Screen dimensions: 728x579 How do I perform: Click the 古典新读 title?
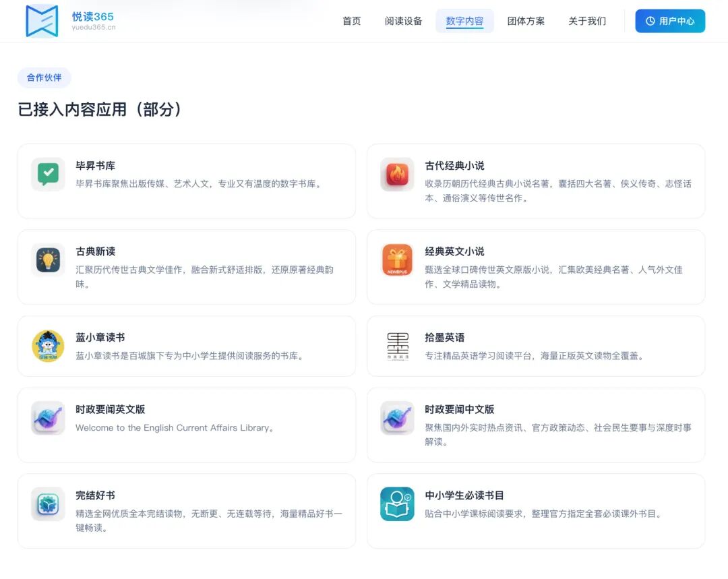[96, 251]
